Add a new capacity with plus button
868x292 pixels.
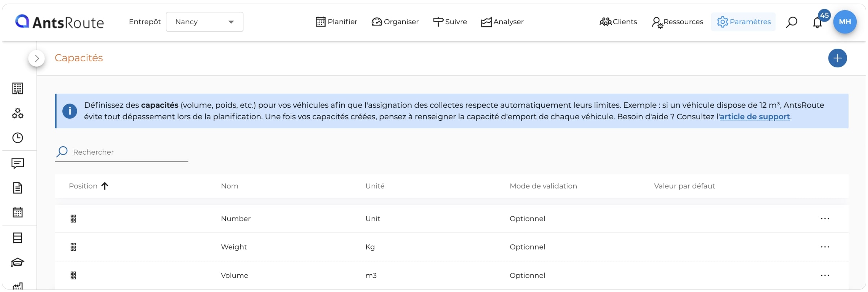click(837, 58)
